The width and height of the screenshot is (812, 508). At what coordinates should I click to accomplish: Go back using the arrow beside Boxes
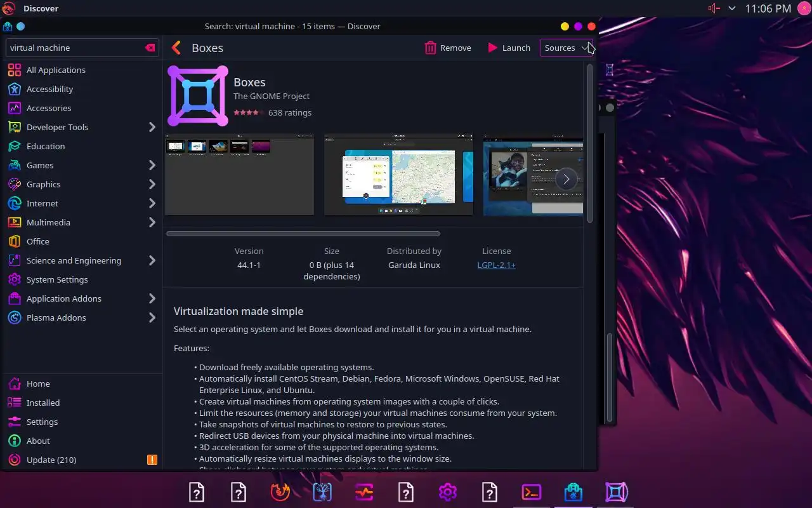pos(176,48)
